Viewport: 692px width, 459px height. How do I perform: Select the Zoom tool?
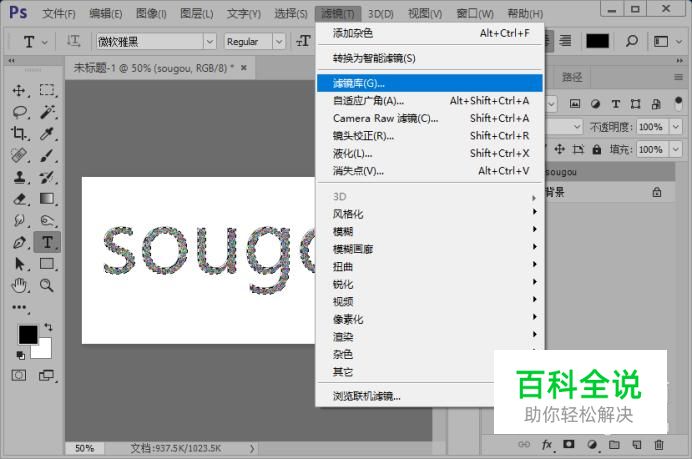tap(47, 286)
